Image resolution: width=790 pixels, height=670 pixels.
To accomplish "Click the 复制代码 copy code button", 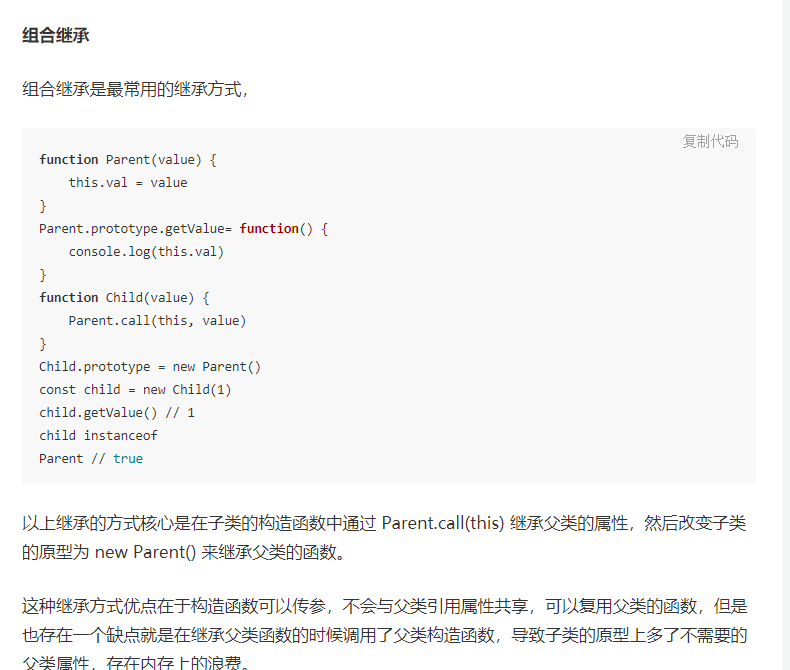I will tap(710, 142).
